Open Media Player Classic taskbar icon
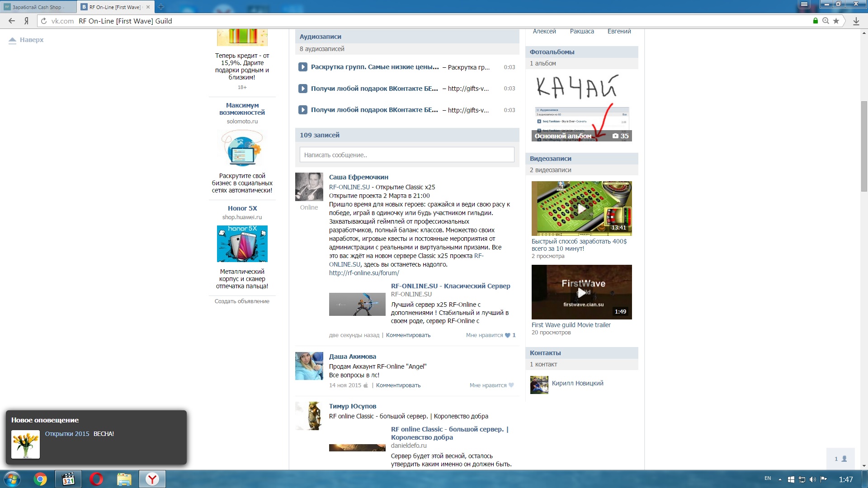This screenshot has height=488, width=868. 68,479
